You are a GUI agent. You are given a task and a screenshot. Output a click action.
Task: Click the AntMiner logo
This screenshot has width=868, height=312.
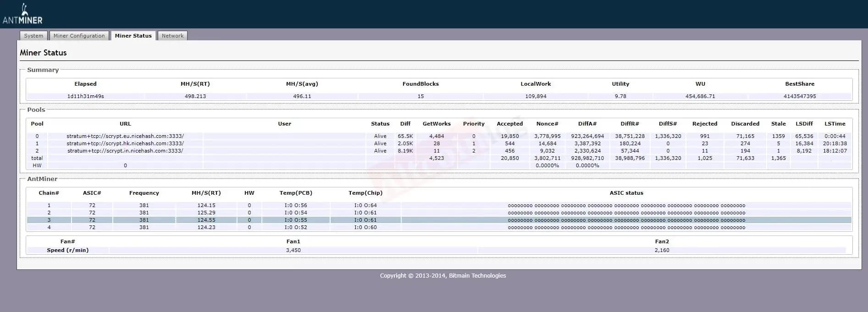coord(22,14)
